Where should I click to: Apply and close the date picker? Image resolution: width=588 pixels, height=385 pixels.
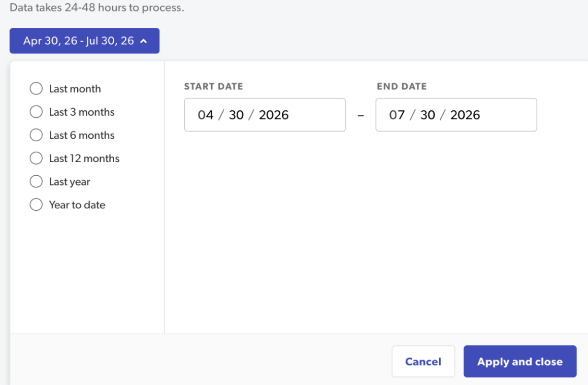(520, 361)
